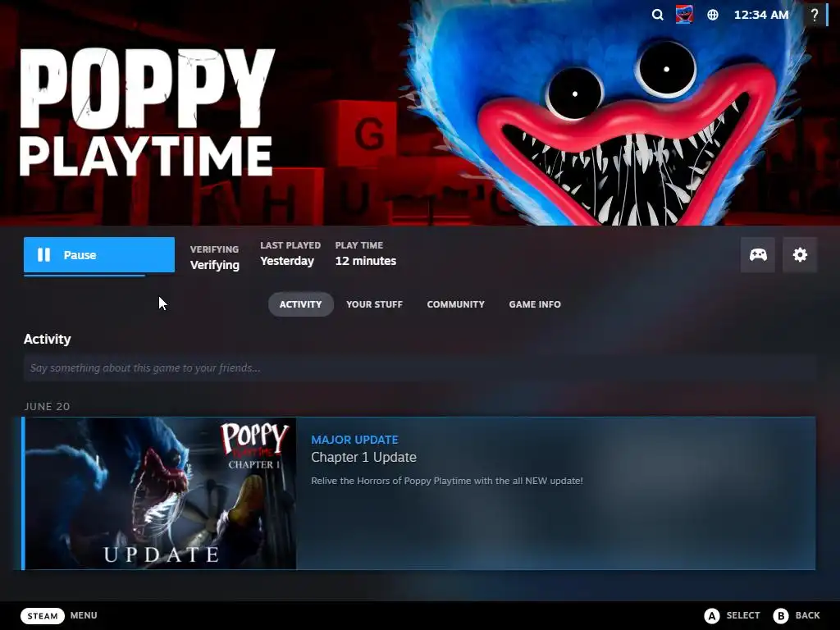840x630 pixels.
Task: Select the Activity tab
Action: (300, 304)
